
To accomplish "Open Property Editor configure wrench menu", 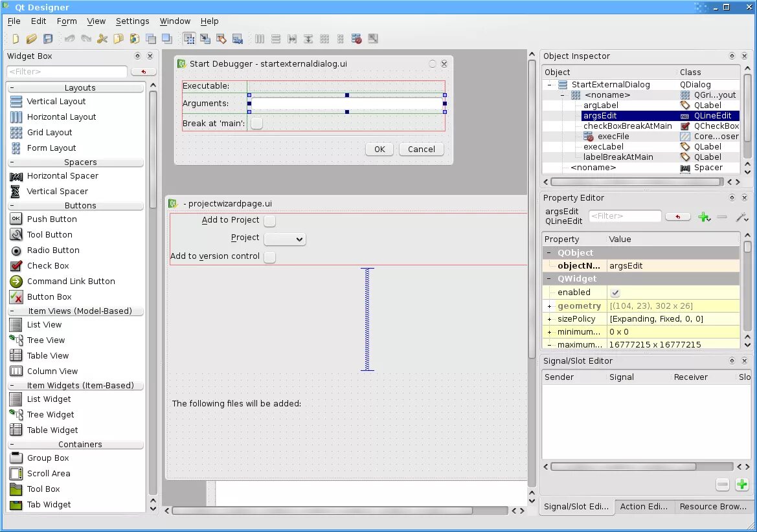I will pos(741,217).
